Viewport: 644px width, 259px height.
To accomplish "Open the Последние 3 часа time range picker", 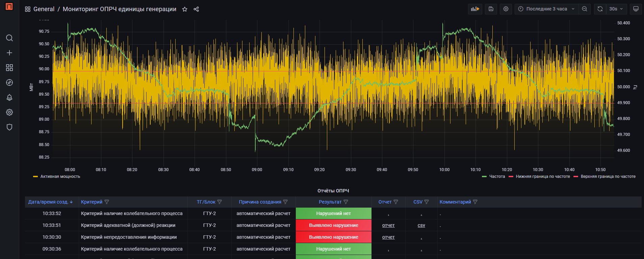I will [546, 9].
